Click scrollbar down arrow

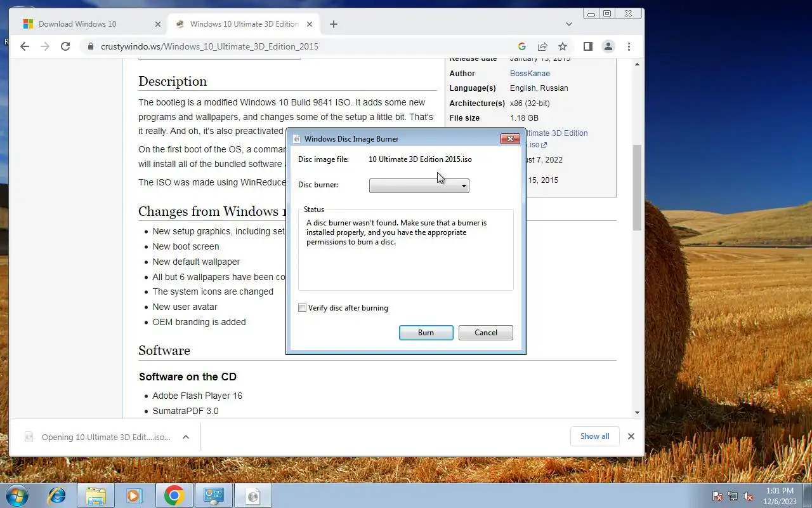(x=637, y=413)
